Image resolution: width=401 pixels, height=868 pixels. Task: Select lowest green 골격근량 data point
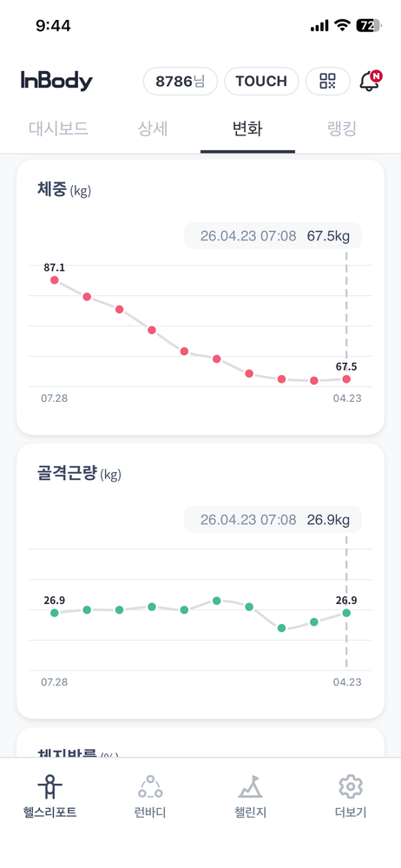pos(281,628)
